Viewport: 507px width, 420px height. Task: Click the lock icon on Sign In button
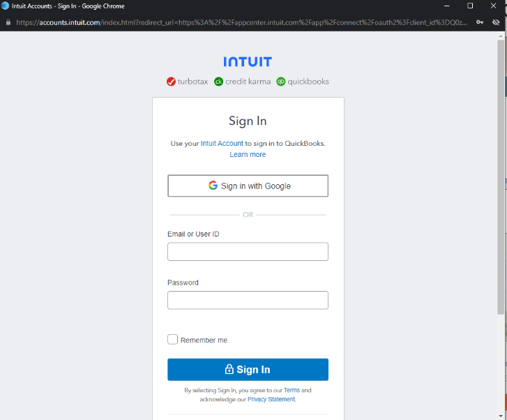(x=229, y=369)
